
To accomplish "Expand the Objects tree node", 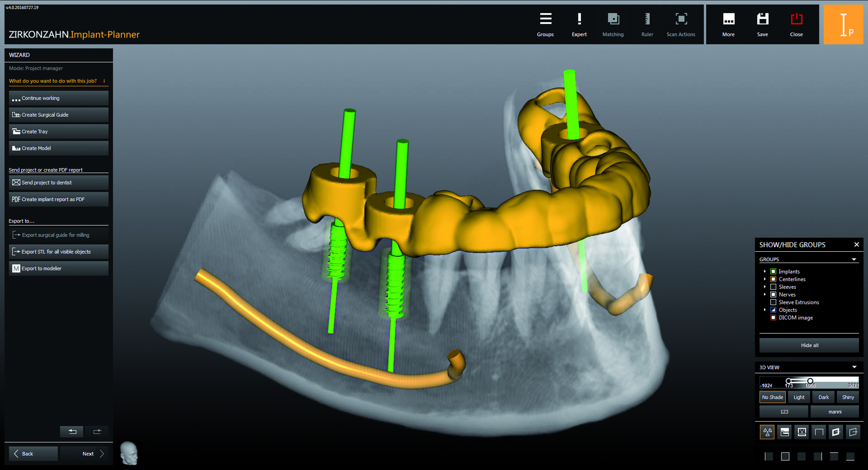I will click(764, 310).
